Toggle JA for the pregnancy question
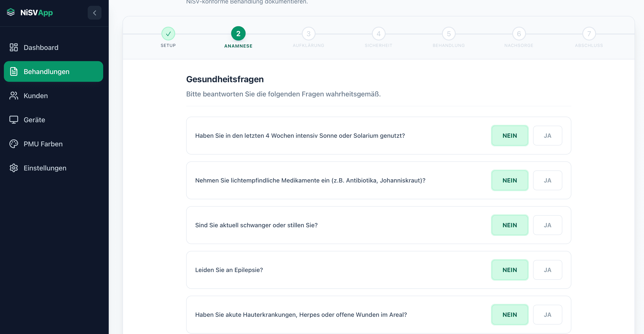 tap(547, 225)
